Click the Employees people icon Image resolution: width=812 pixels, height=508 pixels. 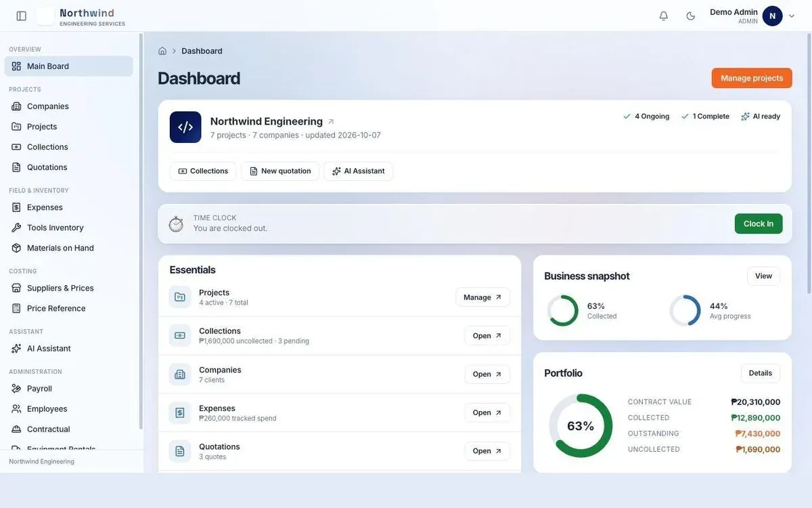point(16,409)
